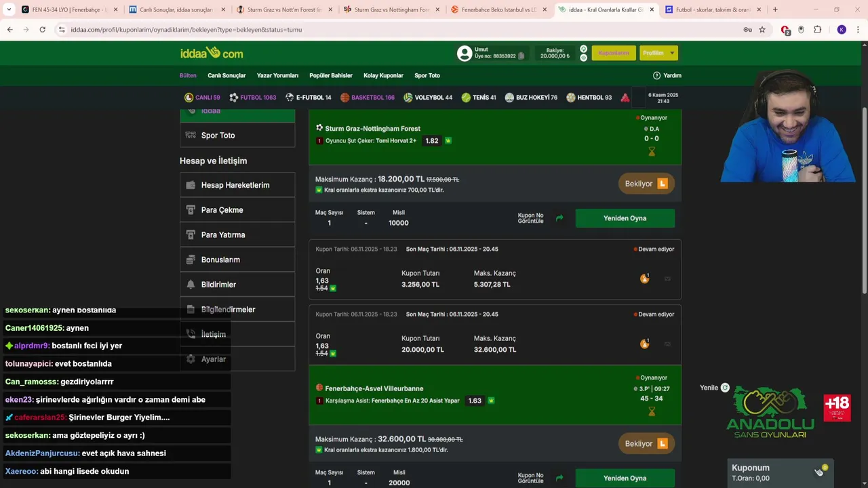Click Yeniden Oyna under the 32.600,00 TL coupon
The image size is (868, 488).
(625, 478)
